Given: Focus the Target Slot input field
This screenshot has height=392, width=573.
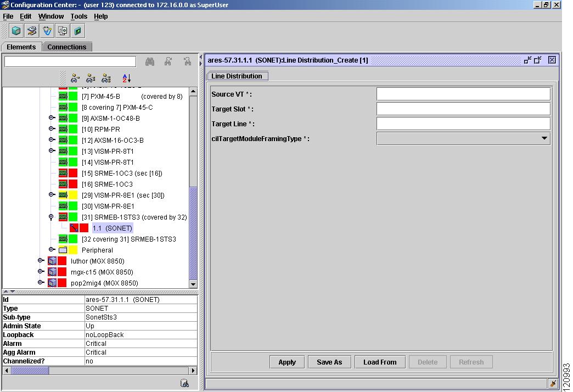Looking at the screenshot, I should [x=463, y=109].
